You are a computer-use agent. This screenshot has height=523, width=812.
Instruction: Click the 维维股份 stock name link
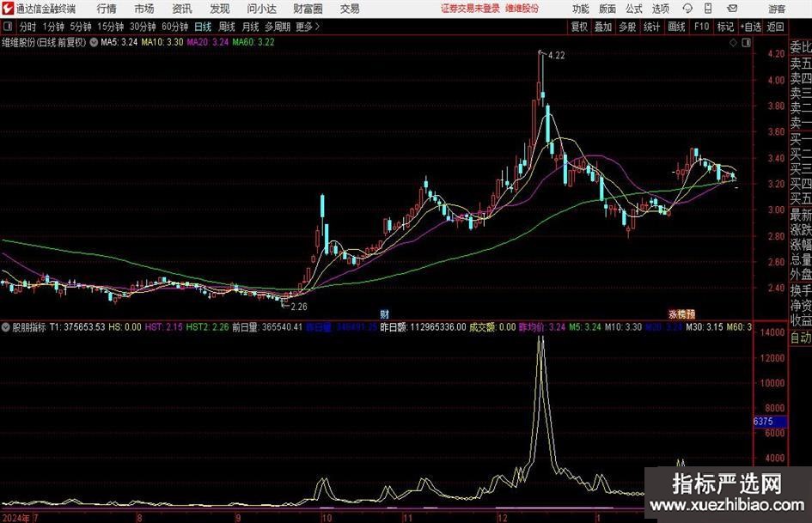[x=522, y=9]
